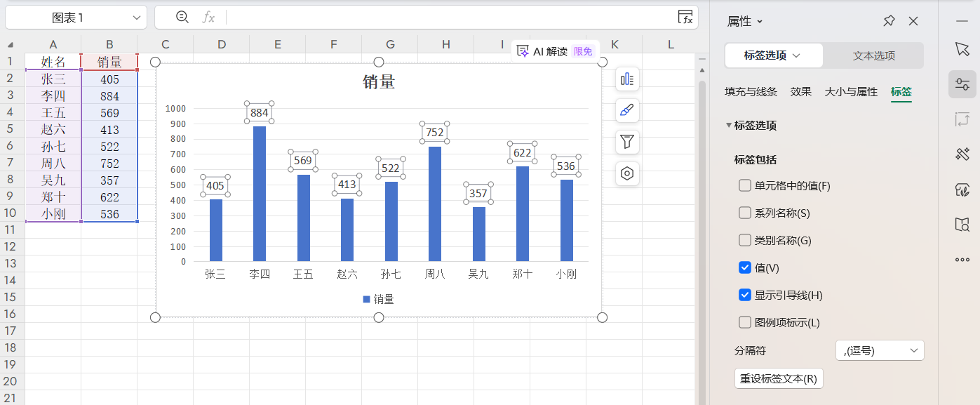Viewport: 980px width, 405px height.
Task: Open the 分隔符 separator dropdown
Action: pos(879,350)
